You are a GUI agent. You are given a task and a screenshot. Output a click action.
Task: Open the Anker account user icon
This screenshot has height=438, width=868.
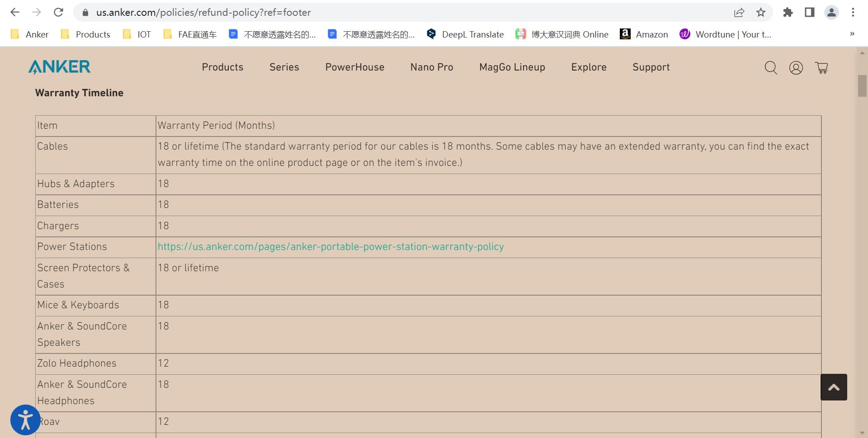click(796, 68)
